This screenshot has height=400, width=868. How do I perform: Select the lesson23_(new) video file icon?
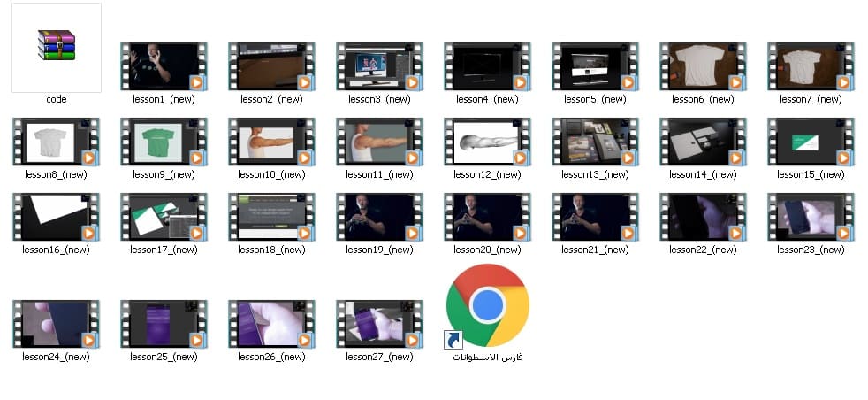click(811, 217)
